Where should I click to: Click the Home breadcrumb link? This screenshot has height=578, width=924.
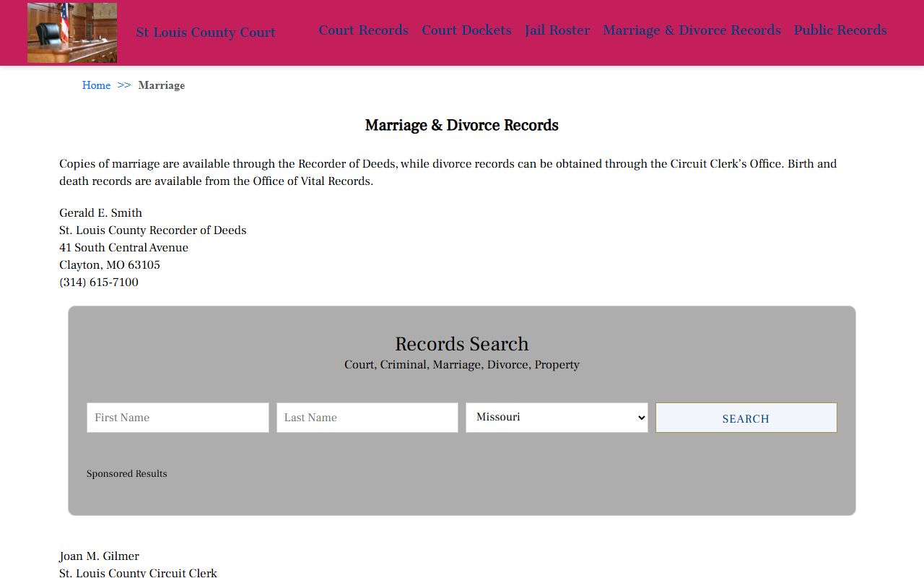tap(96, 85)
